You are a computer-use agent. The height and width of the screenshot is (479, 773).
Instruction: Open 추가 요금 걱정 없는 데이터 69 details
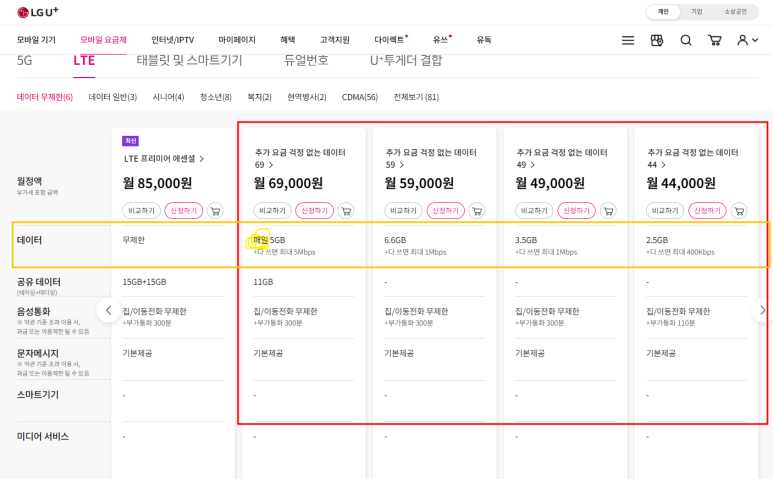point(300,158)
